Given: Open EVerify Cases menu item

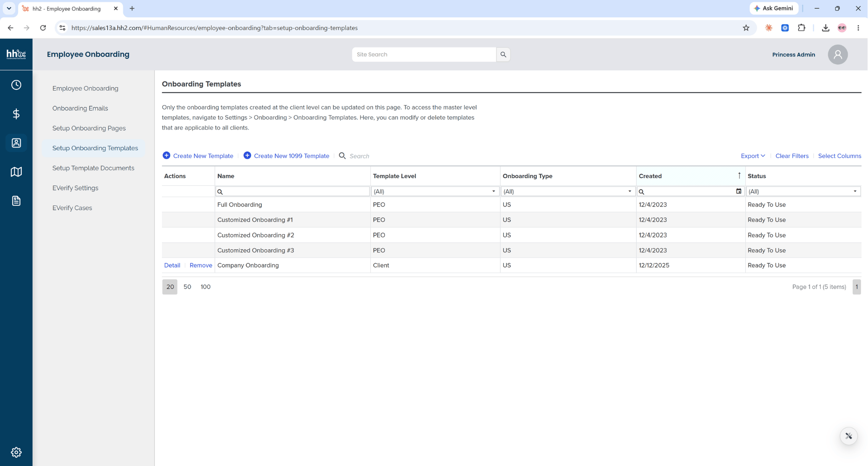Looking at the screenshot, I should click(x=72, y=208).
